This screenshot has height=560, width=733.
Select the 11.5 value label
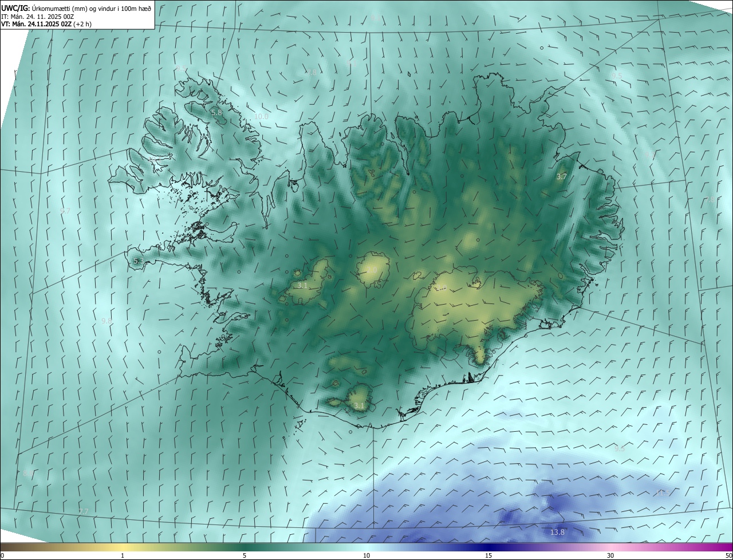pyautogui.click(x=663, y=493)
